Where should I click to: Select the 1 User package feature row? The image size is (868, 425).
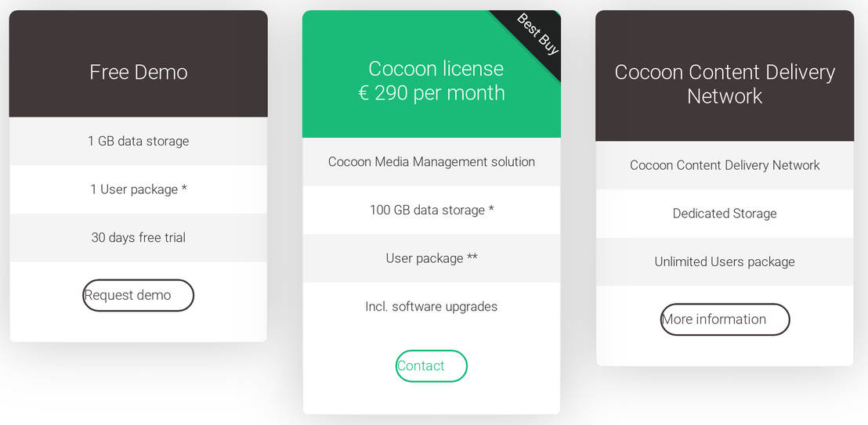click(x=139, y=189)
